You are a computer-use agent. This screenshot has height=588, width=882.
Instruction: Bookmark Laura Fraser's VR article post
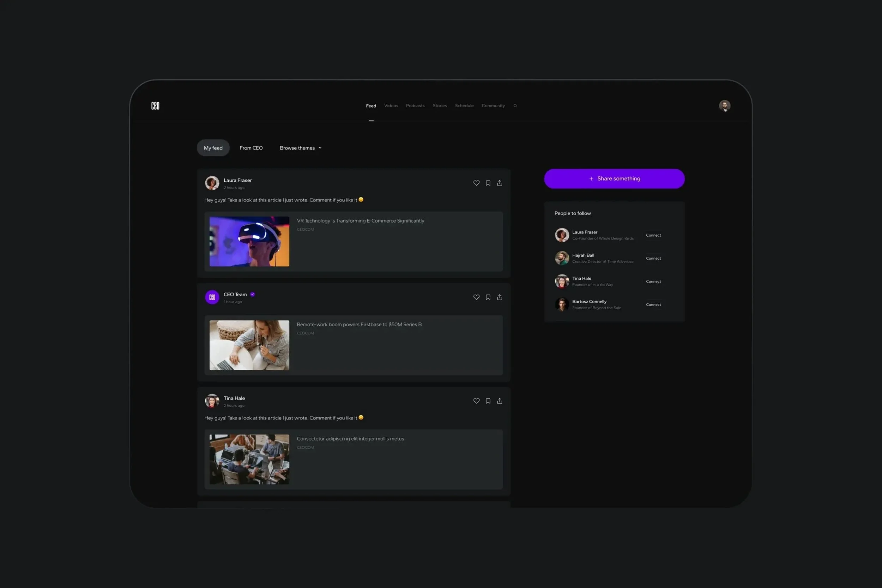coord(488,183)
